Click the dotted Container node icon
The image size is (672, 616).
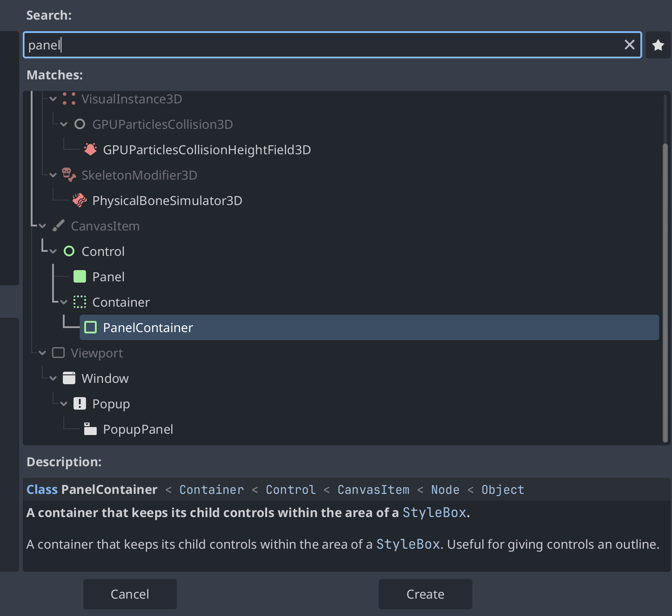[x=79, y=302]
